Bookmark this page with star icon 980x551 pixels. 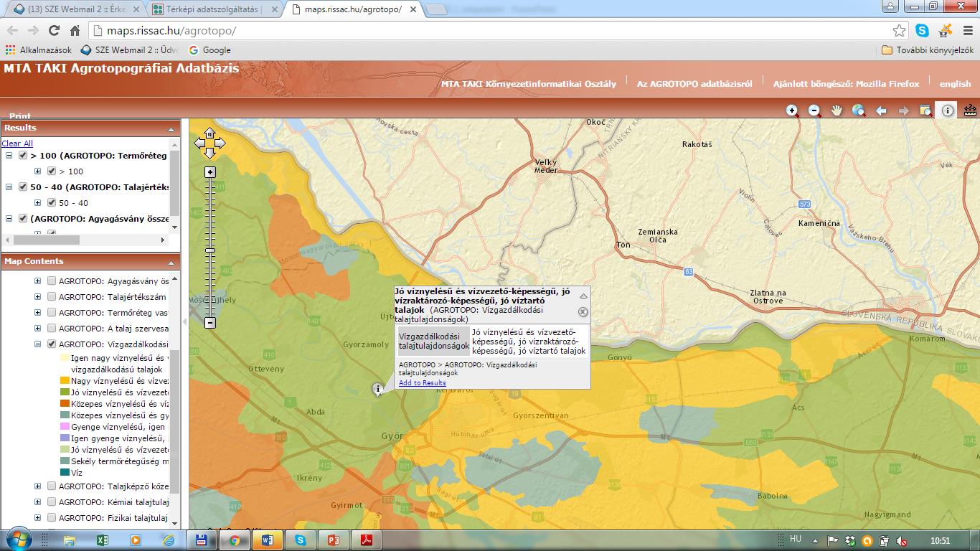click(x=899, y=31)
